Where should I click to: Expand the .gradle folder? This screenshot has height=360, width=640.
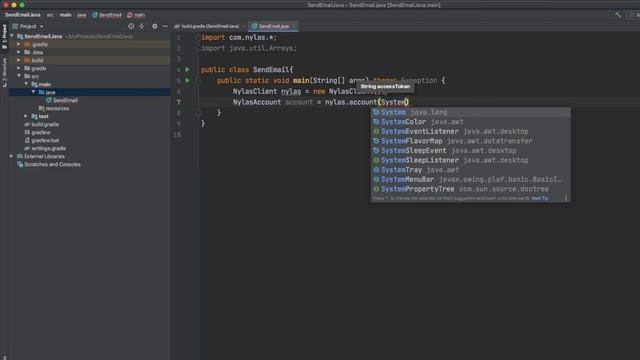coord(18,44)
